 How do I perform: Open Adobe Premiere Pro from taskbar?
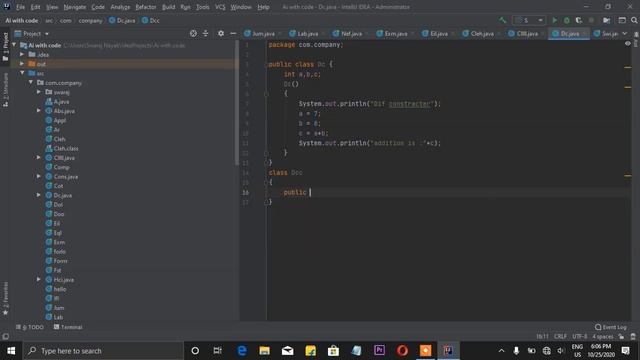pos(379,351)
